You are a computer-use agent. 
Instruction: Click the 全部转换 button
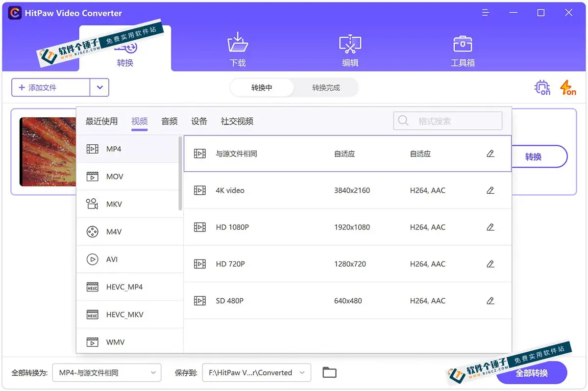[532, 372]
